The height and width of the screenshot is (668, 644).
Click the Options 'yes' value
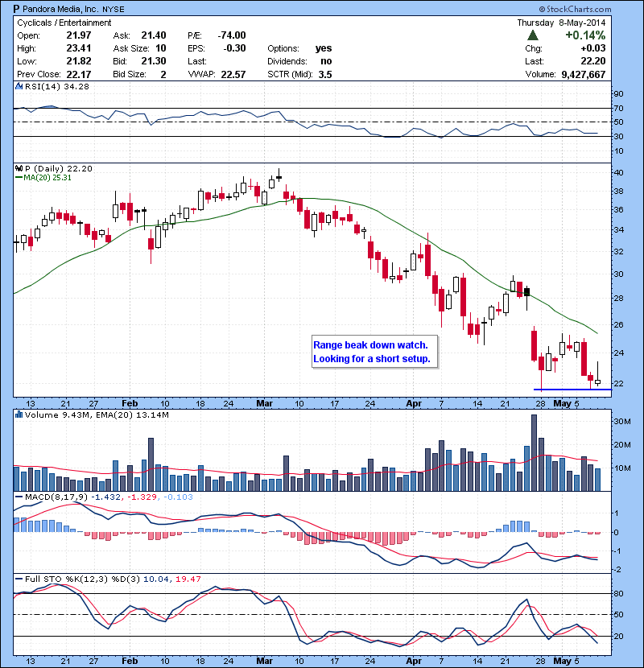[x=324, y=48]
